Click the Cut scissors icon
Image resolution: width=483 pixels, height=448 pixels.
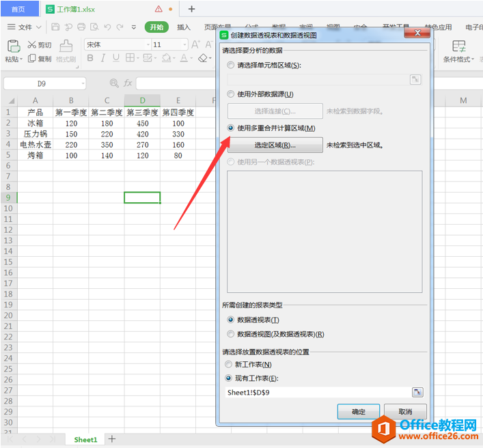(31, 45)
